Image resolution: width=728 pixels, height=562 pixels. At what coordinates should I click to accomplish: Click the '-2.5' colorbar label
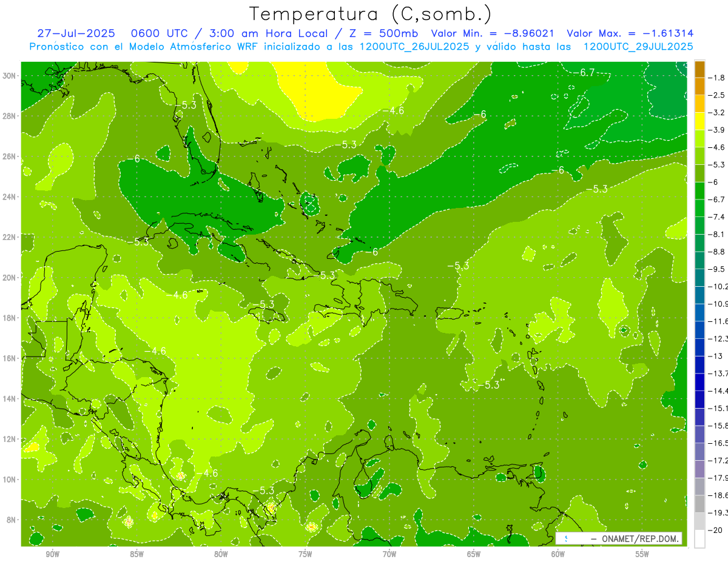pyautogui.click(x=718, y=95)
